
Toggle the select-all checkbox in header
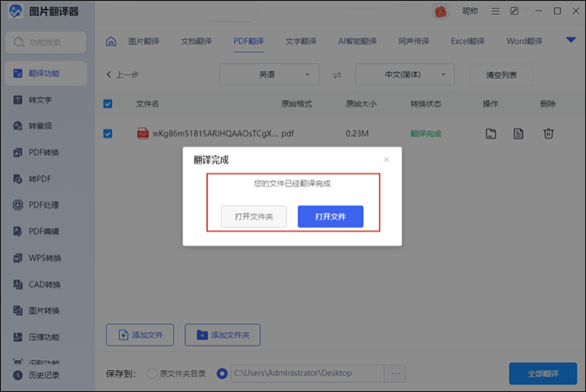pos(107,104)
